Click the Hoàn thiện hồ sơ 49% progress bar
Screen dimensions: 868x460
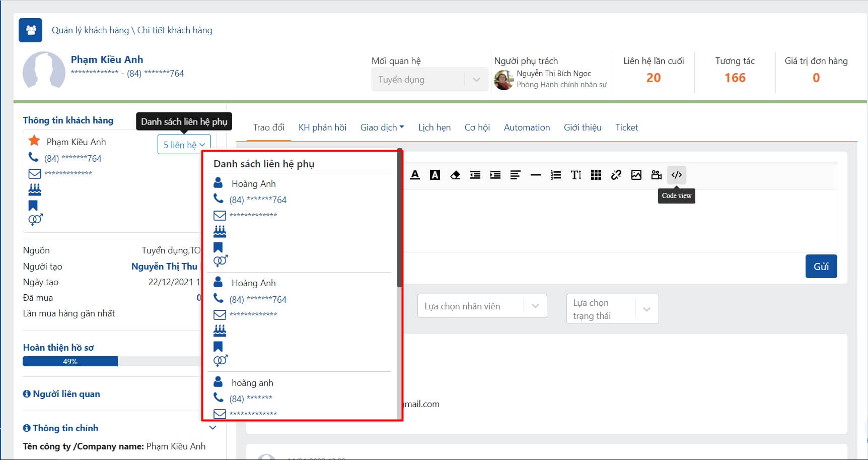(112, 361)
